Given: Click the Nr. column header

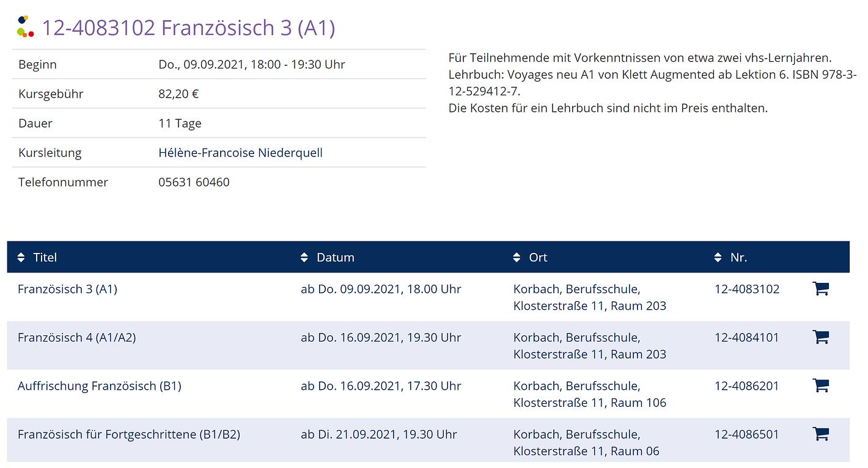Looking at the screenshot, I should (x=738, y=257).
